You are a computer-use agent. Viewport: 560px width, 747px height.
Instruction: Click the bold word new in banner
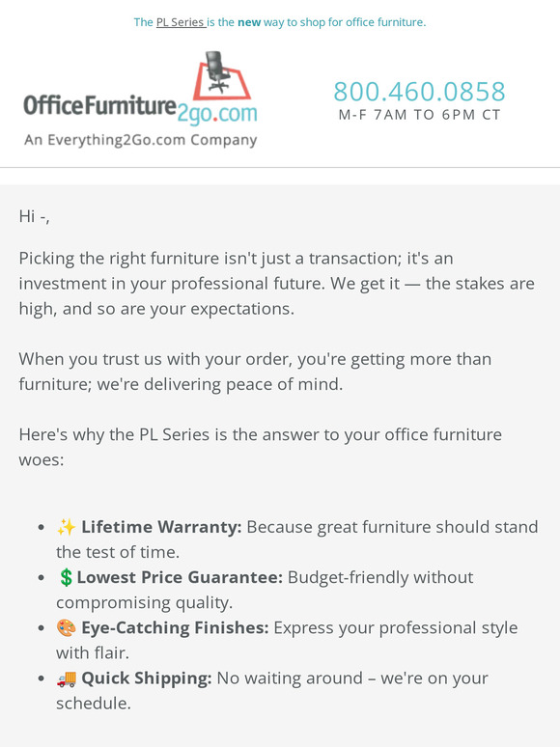tap(249, 22)
